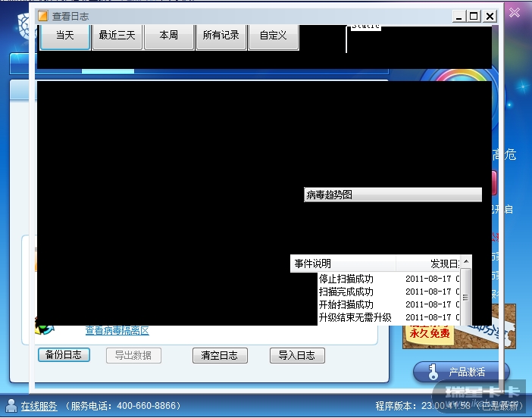
Task: Minimize the 查看日志 window
Action: pyautogui.click(x=458, y=16)
